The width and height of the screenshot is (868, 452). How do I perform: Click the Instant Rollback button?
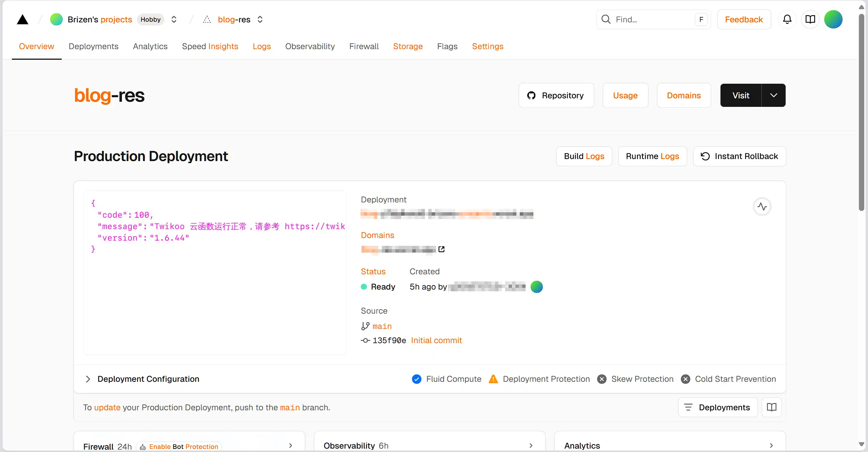point(739,156)
